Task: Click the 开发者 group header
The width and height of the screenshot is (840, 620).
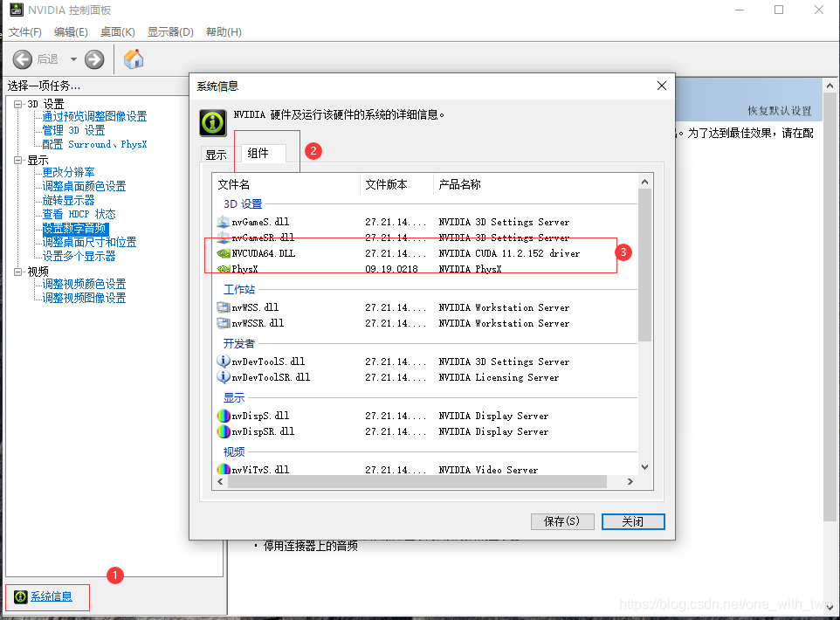Action: [x=239, y=343]
